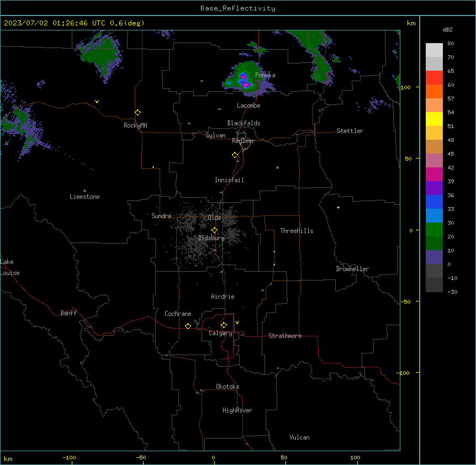Click the magenta swatch in the dBZ legend
Viewport: 476px width, 465px height.
434,174
